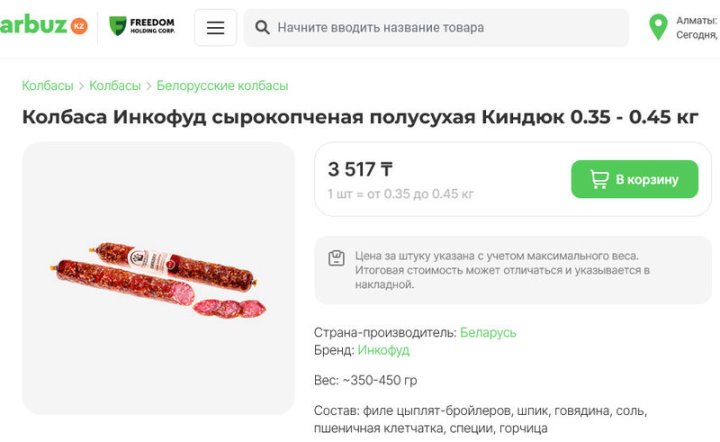720x442 pixels.
Task: Add the sausage to cart
Action: [x=634, y=180]
